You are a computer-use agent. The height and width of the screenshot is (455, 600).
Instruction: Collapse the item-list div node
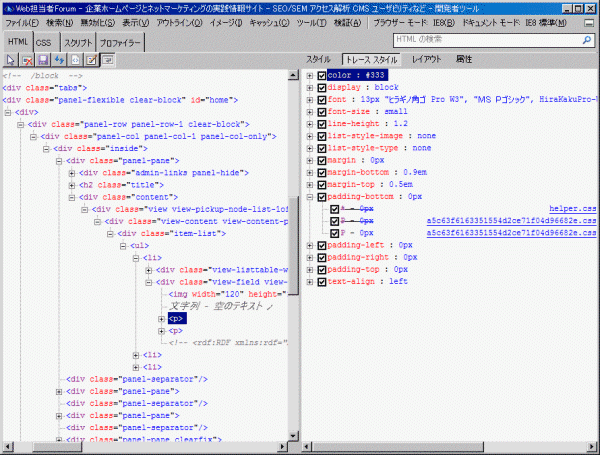point(110,234)
